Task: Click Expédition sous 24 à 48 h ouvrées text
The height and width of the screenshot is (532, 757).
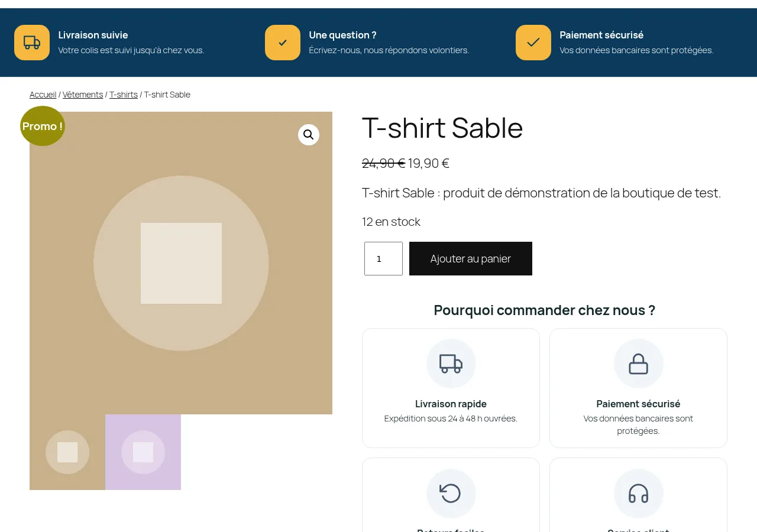Action: [451, 419]
